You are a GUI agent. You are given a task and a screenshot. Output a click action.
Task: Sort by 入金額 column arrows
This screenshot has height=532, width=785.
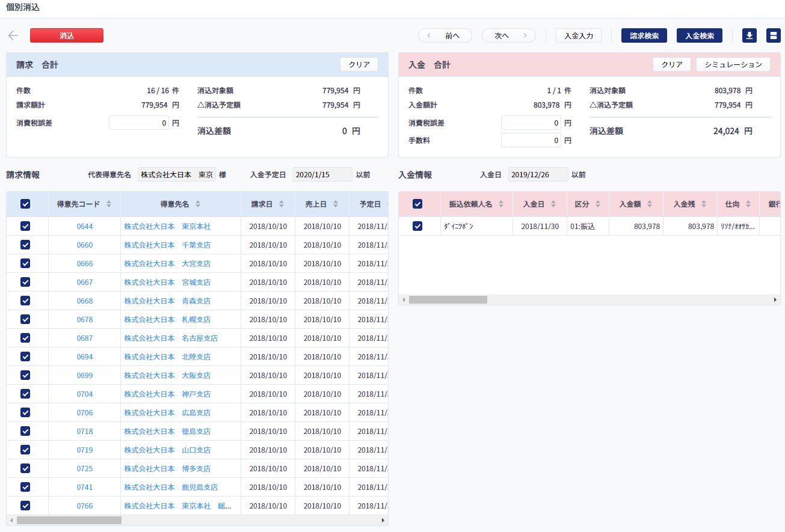tap(650, 204)
